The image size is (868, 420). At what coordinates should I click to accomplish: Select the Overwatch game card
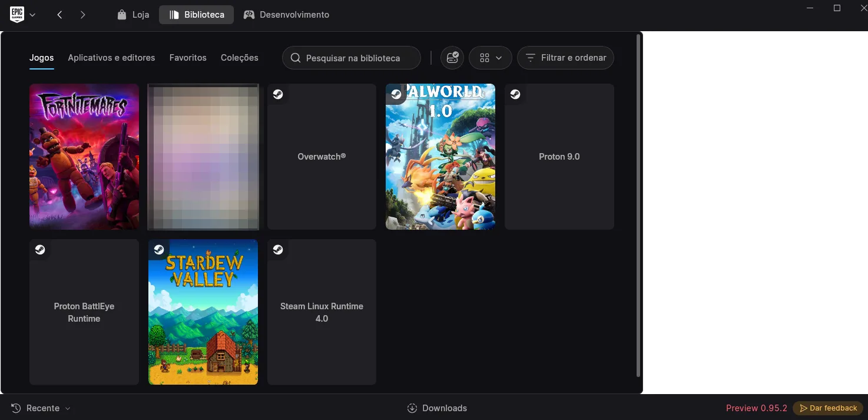tap(322, 157)
